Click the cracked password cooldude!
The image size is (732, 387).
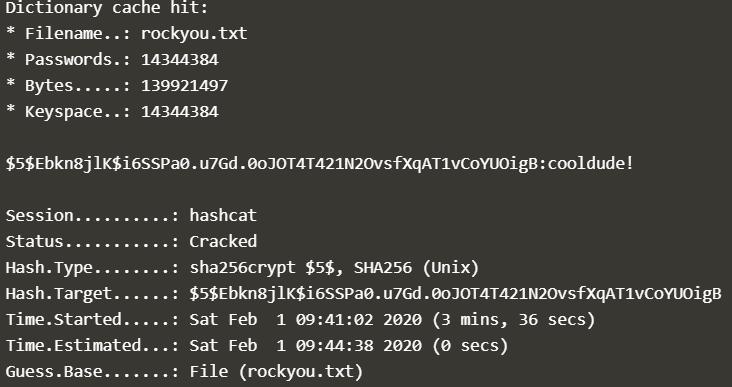(x=591, y=164)
